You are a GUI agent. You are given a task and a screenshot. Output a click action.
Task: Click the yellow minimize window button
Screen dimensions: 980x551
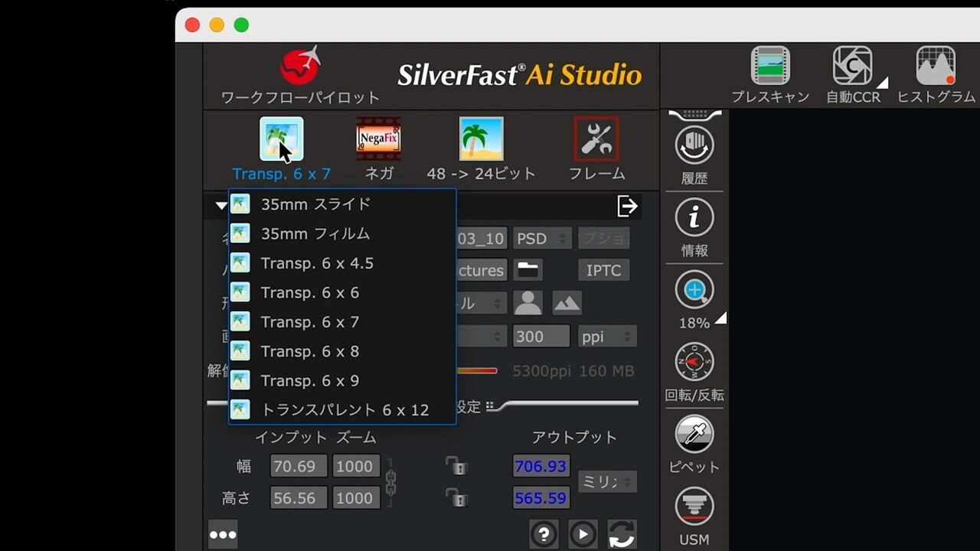pos(217,25)
